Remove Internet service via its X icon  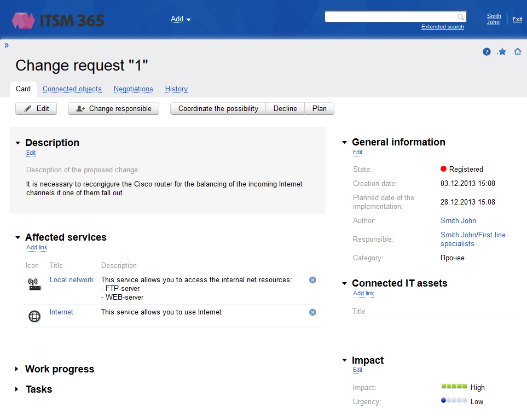click(x=312, y=312)
